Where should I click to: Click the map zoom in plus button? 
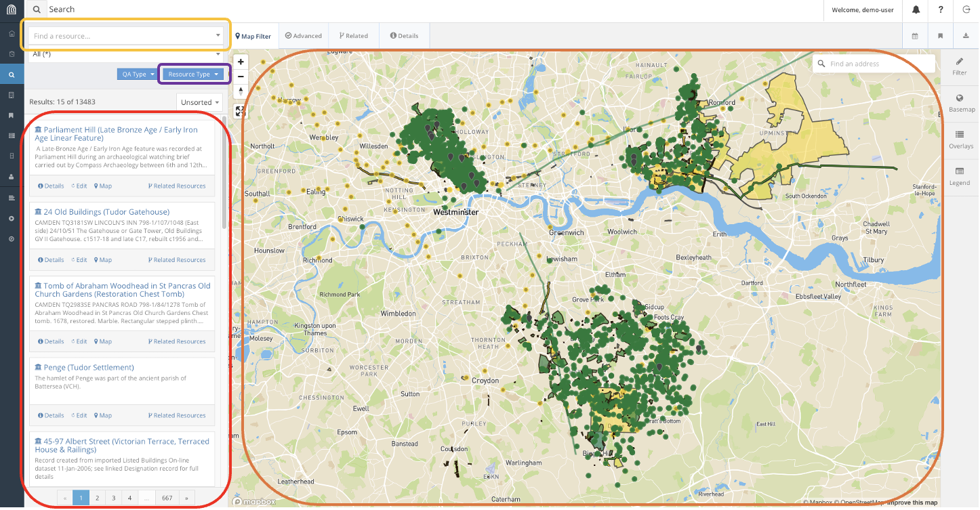pyautogui.click(x=241, y=62)
